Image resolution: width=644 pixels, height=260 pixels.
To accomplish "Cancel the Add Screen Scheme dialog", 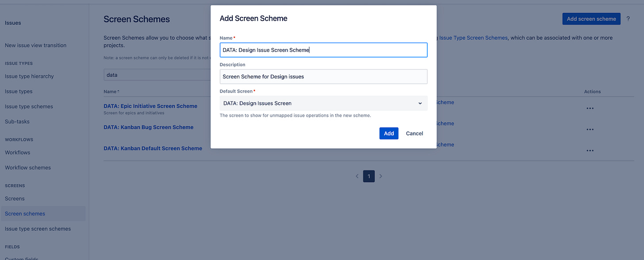I will (x=414, y=133).
